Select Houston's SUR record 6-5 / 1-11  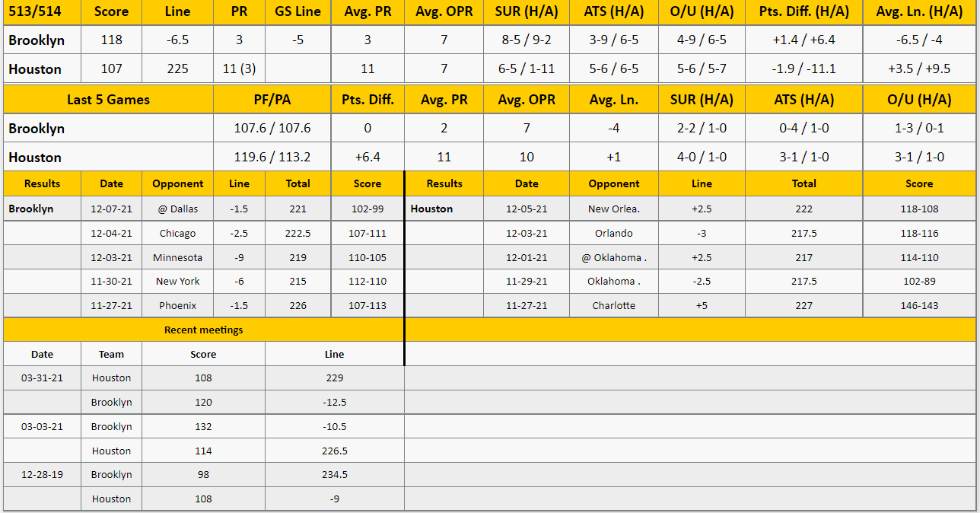click(x=527, y=69)
